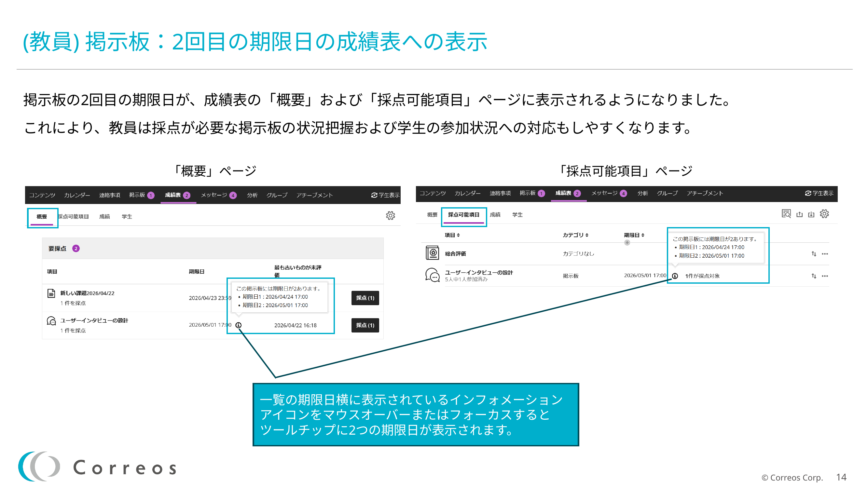
Task: Open メッセージ in the left screenshot nav bar
Action: (x=218, y=195)
